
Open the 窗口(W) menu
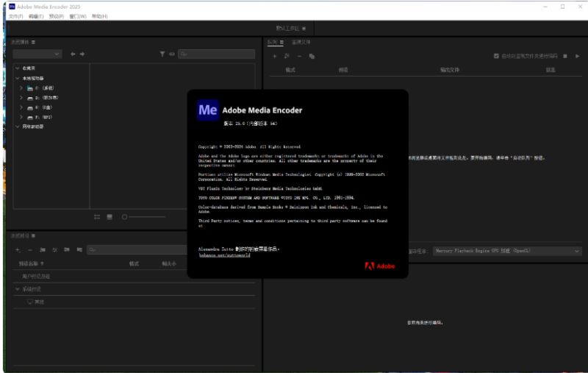point(78,16)
